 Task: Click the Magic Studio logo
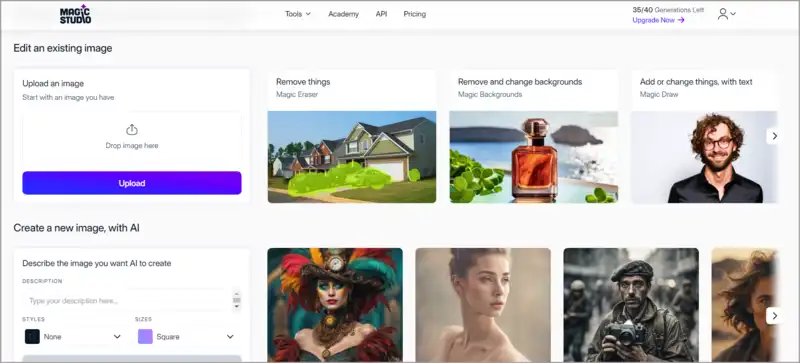76,14
